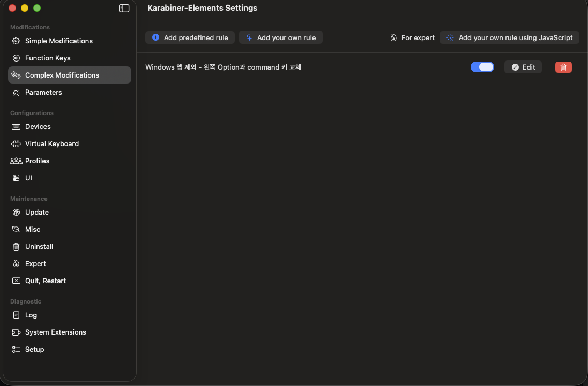Viewport: 588px width, 386px height.
Task: Select Complex Modifications in sidebar
Action: tap(69, 75)
